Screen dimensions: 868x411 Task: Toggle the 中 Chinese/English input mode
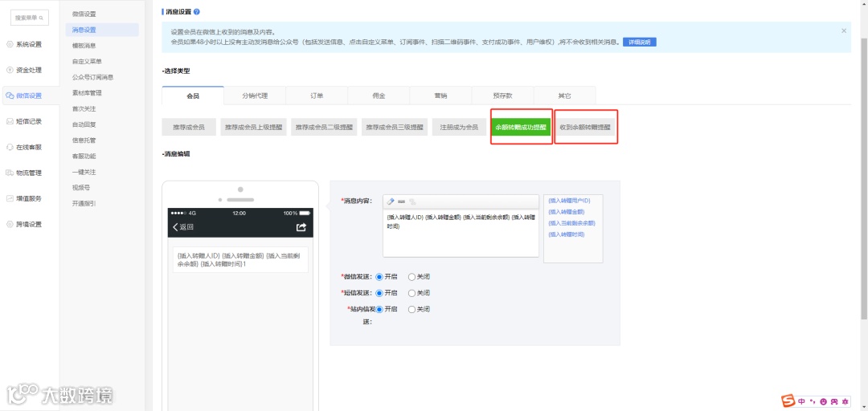pyautogui.click(x=802, y=401)
